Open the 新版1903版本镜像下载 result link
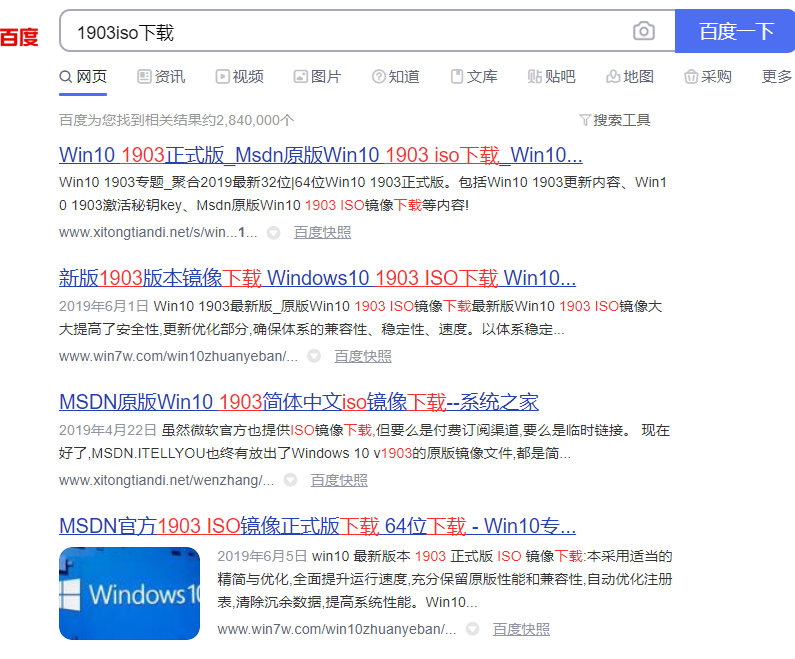 (317, 278)
